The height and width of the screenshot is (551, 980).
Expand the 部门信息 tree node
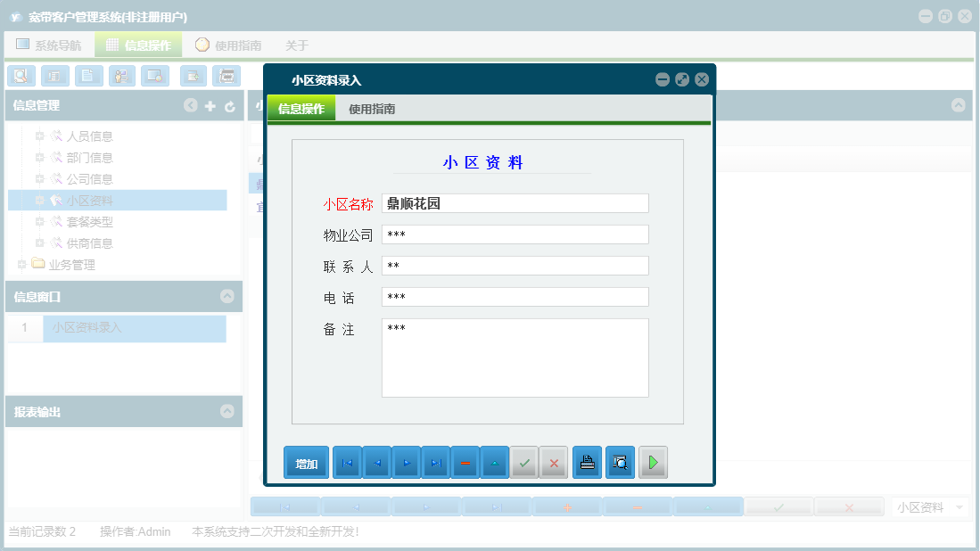(39, 158)
